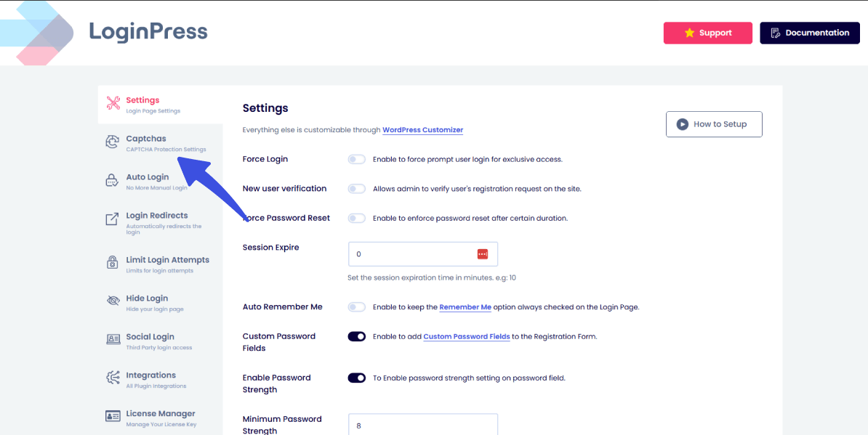Click the red password manager icon in Session Expire
The width and height of the screenshot is (868, 435).
(x=482, y=253)
